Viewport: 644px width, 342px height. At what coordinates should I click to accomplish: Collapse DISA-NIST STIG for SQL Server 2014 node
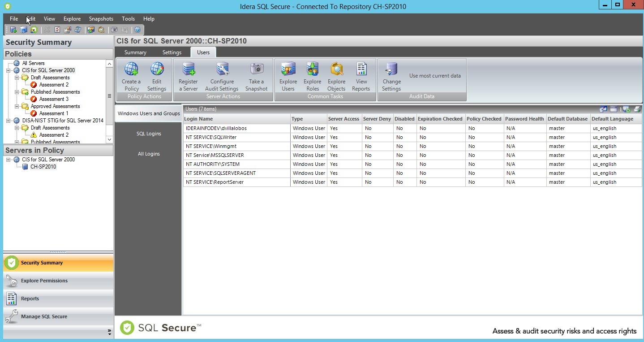coord(9,121)
